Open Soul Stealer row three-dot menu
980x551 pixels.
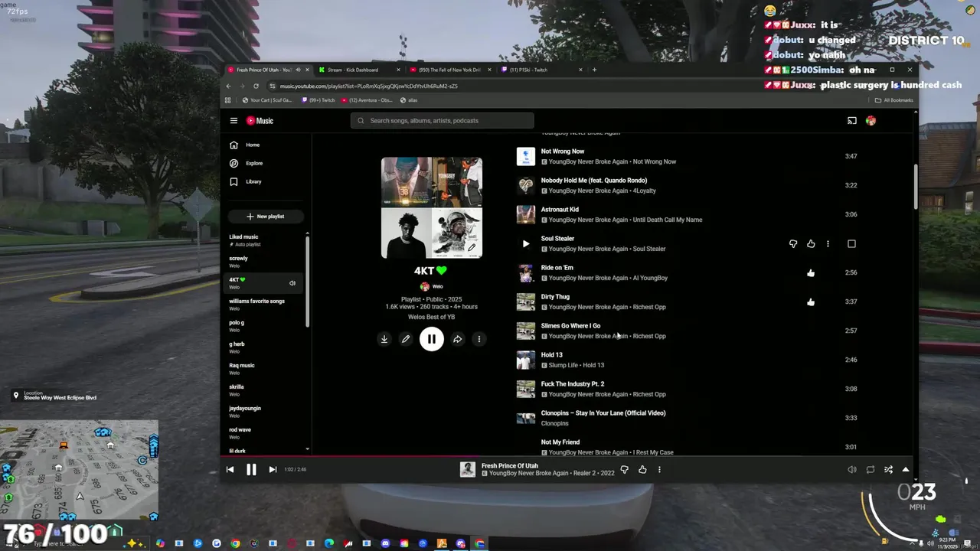(828, 243)
